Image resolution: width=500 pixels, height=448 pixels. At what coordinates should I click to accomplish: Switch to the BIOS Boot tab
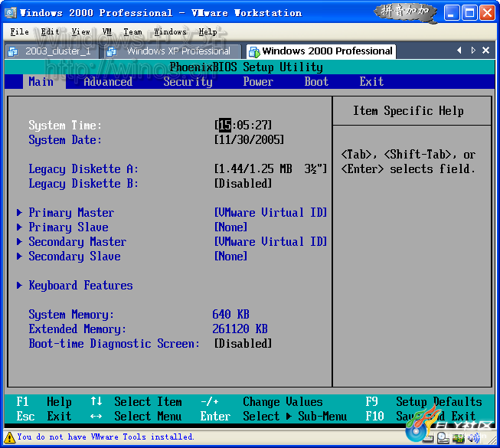(316, 82)
